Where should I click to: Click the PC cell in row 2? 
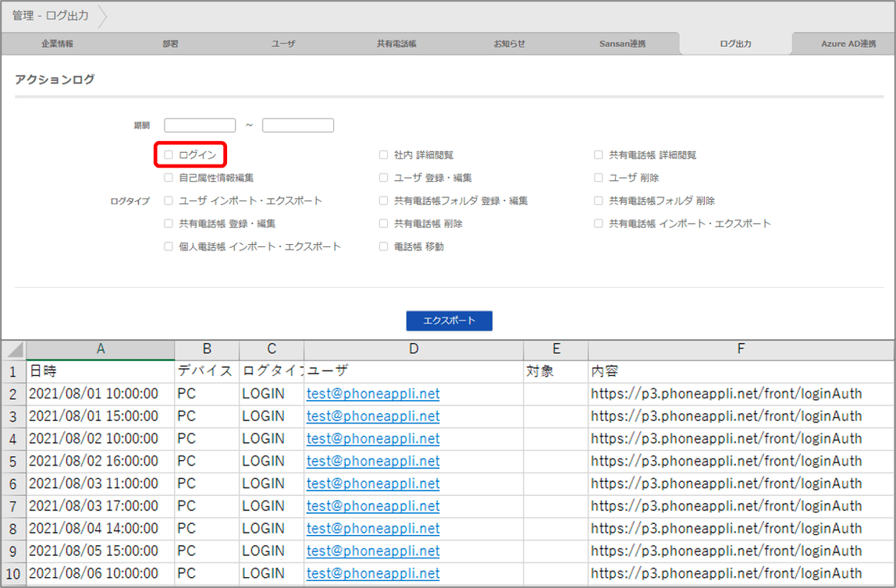pos(207,394)
